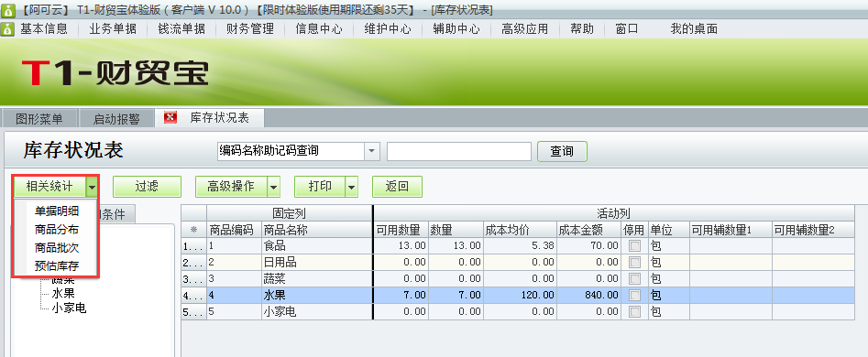Open the 钱流单据 menu
This screenshot has height=357, width=868.
[x=181, y=28]
